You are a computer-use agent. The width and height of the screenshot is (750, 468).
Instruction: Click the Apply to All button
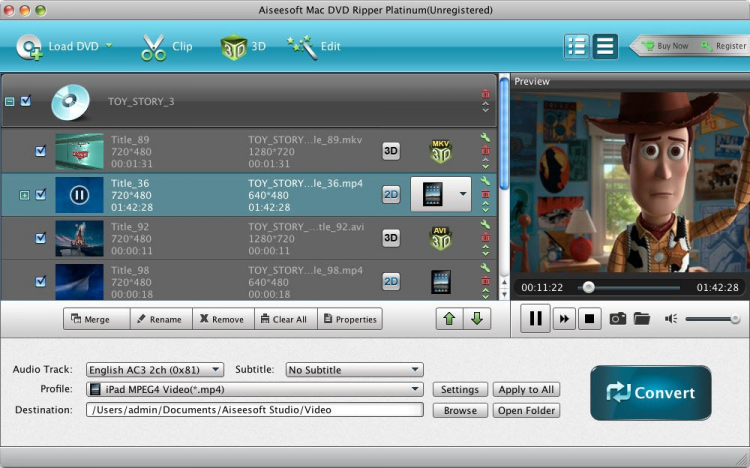tap(526, 390)
